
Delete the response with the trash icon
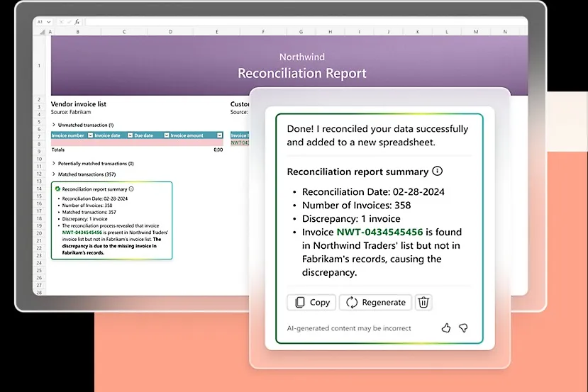click(423, 302)
